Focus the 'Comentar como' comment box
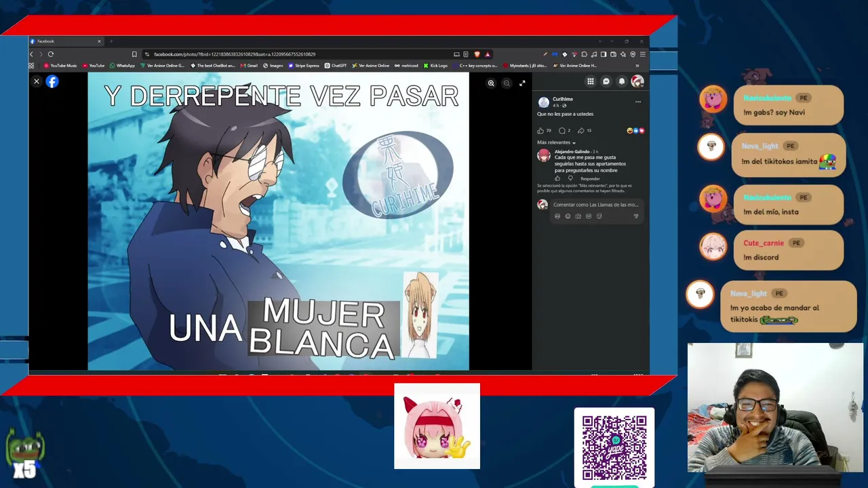Viewport: 868px width, 488px height. coord(595,205)
